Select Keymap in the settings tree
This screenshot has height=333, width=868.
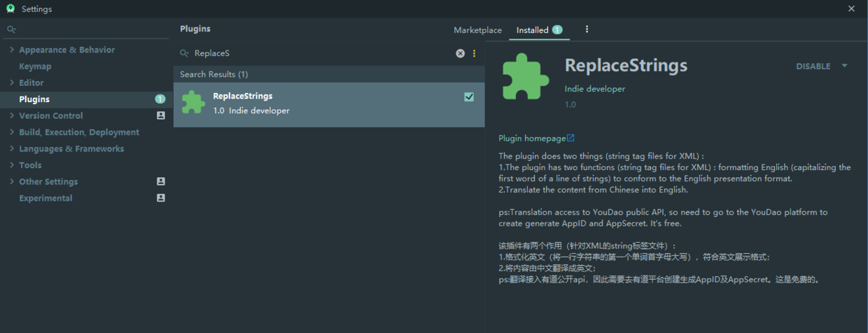35,66
